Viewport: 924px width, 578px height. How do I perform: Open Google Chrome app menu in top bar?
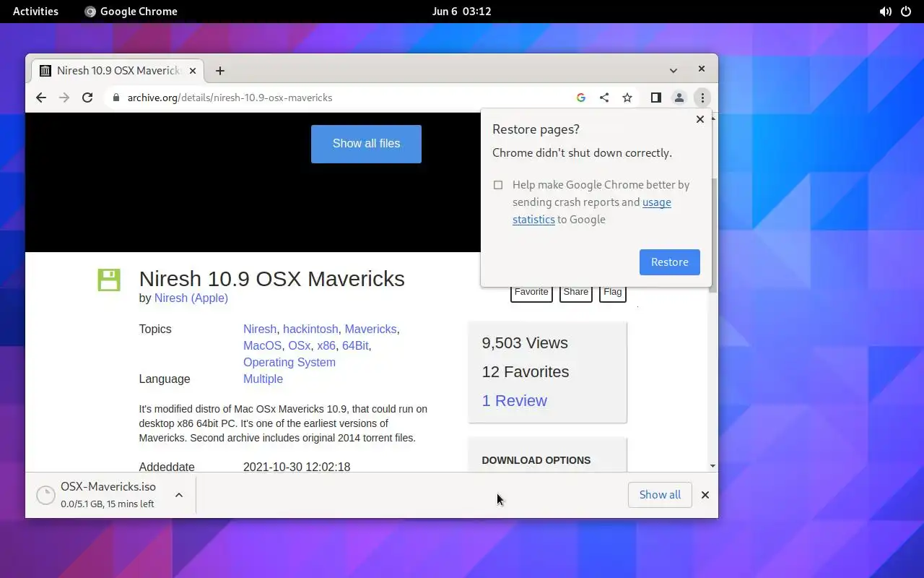click(x=131, y=12)
